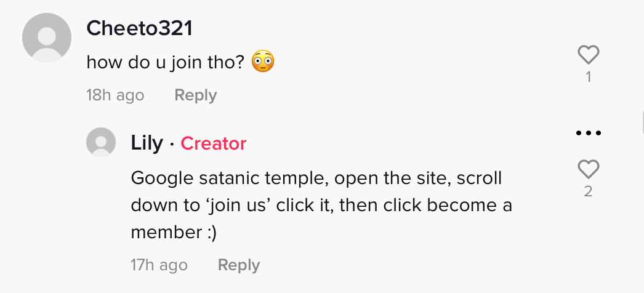Click the like count 1 under the heart

(589, 77)
